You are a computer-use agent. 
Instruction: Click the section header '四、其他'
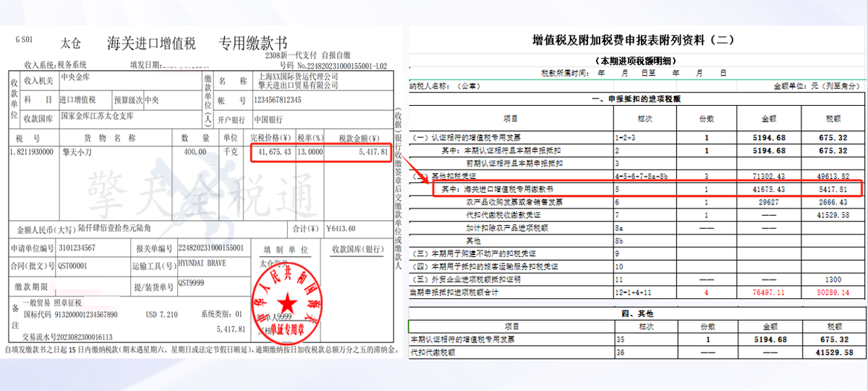[x=637, y=314]
